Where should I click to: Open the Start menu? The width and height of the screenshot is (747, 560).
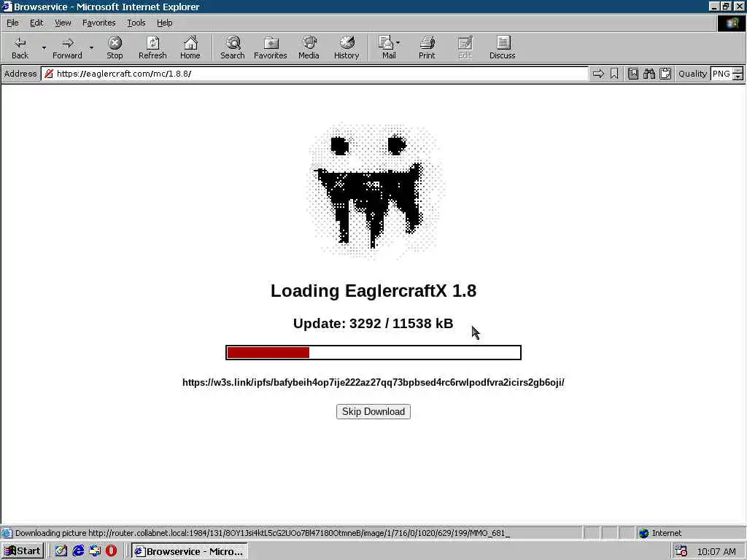coord(23,551)
